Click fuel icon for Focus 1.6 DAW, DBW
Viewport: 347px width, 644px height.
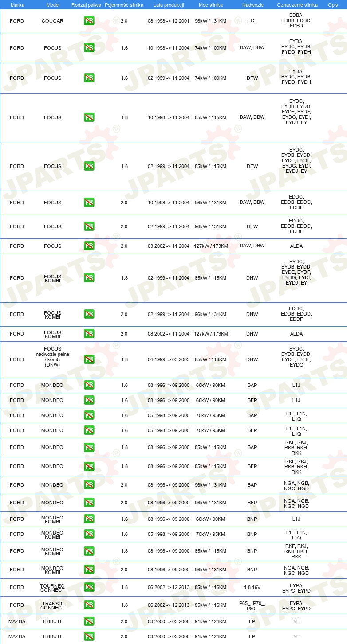pos(89,48)
